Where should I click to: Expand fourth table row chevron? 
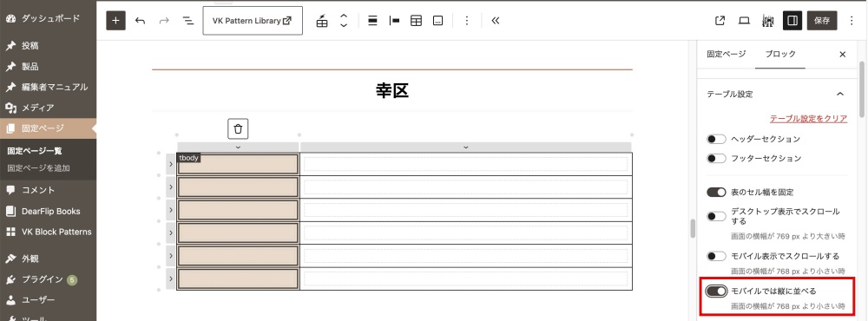pos(170,233)
